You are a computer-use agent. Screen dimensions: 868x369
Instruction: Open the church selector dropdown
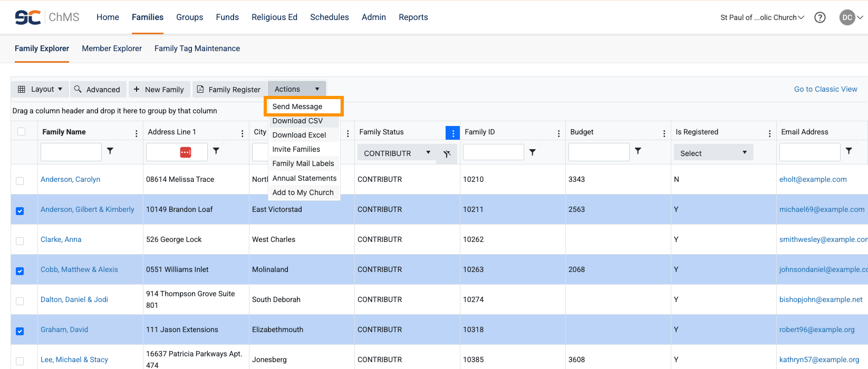click(762, 17)
